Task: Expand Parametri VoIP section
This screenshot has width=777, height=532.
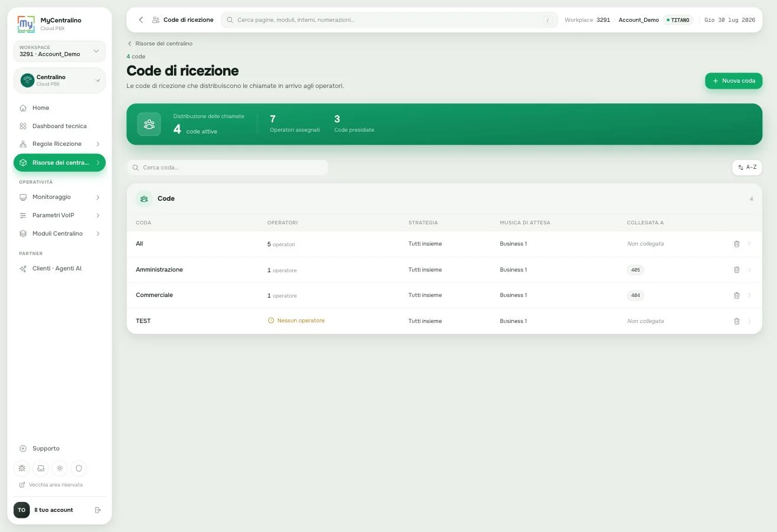Action: 60,216
